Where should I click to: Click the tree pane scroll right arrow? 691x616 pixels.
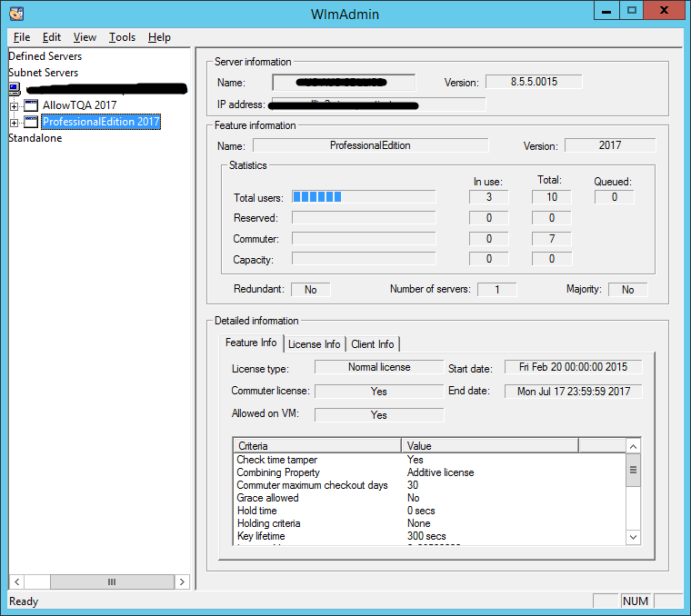[x=182, y=581]
